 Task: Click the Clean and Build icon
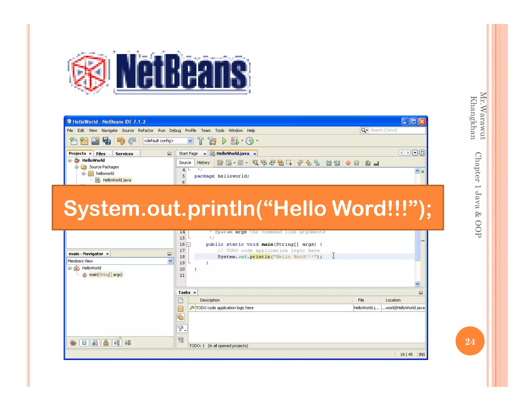pos(212,141)
